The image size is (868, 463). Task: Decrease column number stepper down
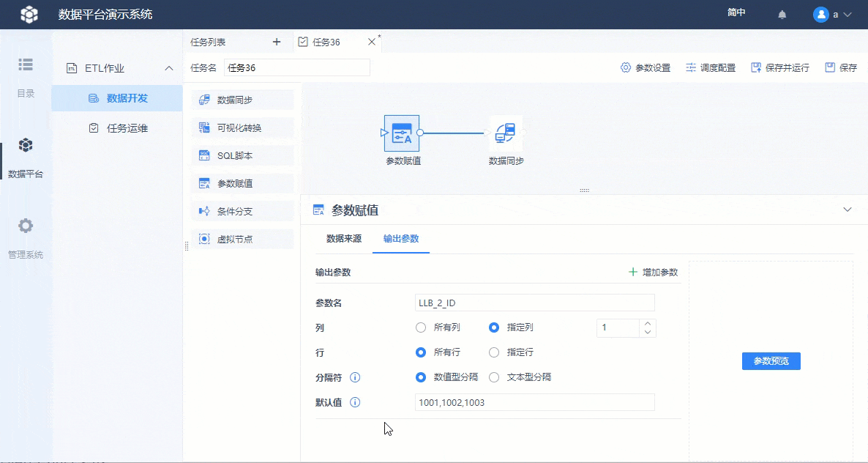tap(648, 333)
